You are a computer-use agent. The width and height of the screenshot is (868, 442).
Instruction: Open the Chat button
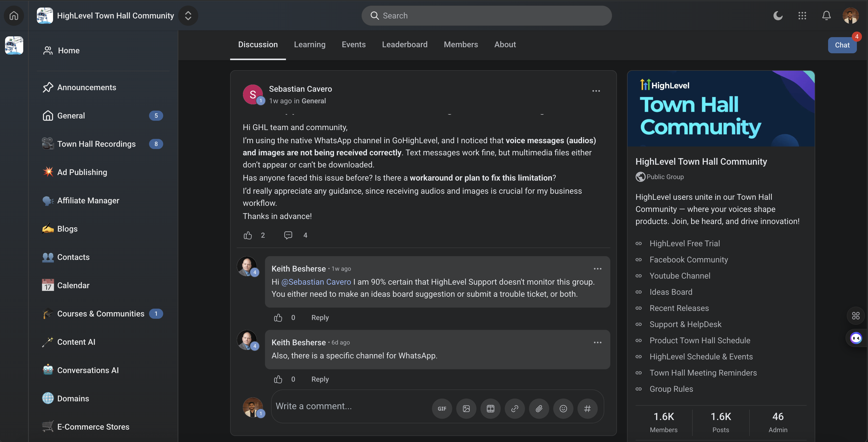(x=842, y=45)
